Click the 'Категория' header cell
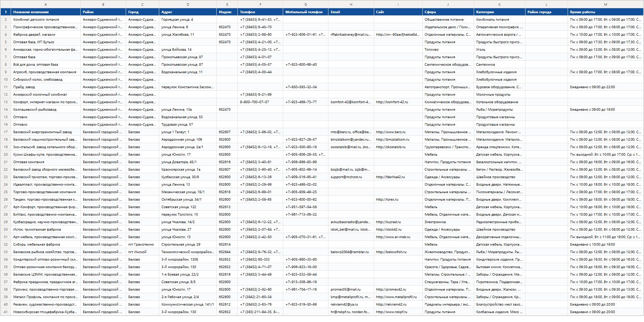Viewport: 644px width, 322px height. click(x=499, y=12)
